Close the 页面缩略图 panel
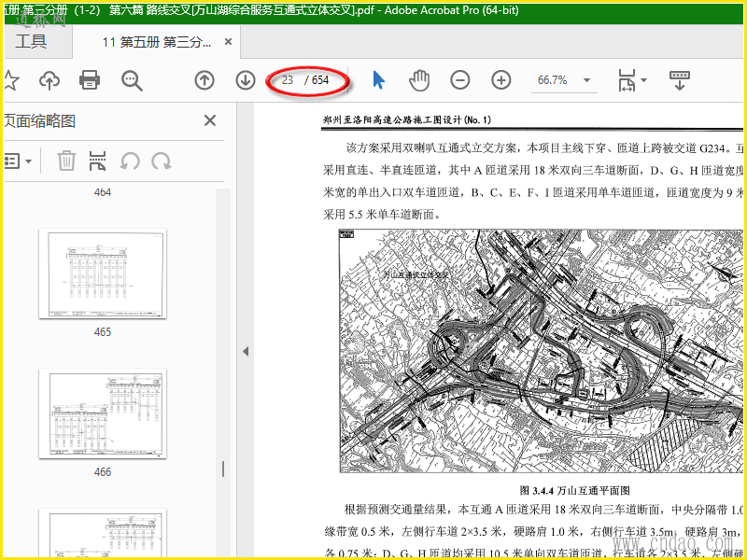The width and height of the screenshot is (747, 560). (210, 120)
